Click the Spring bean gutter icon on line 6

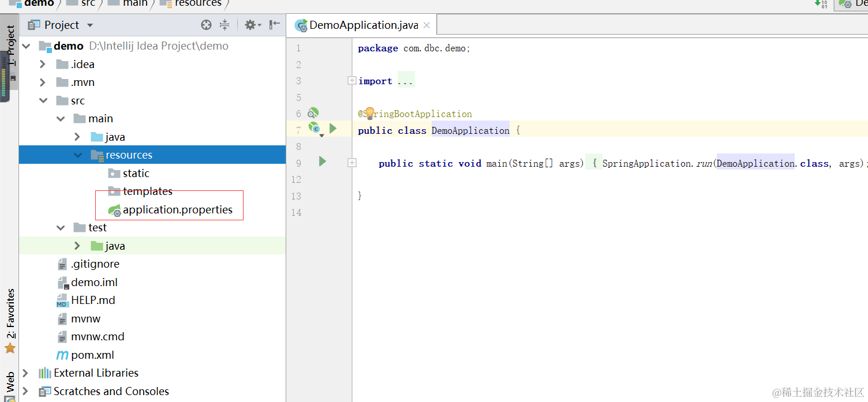pos(313,113)
